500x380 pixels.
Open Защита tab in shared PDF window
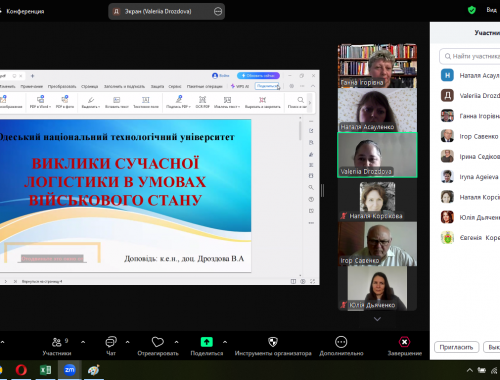pos(157,86)
